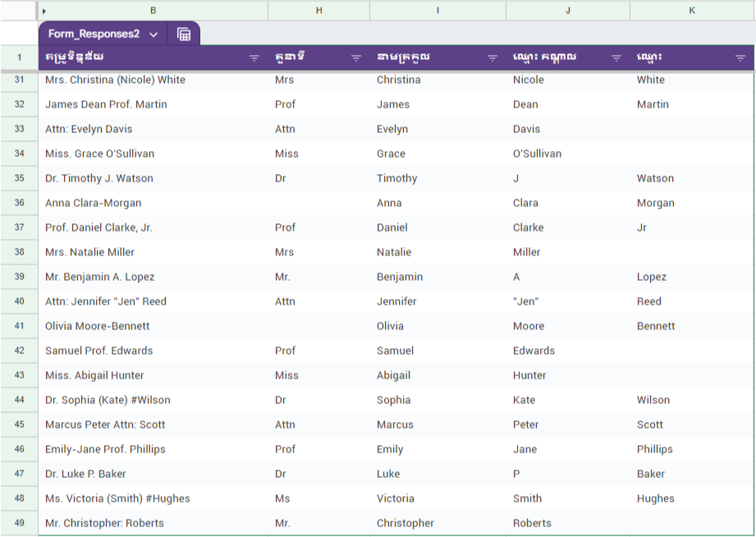The width and height of the screenshot is (756, 537).
Task: Open the Form_Responses2 table options chevron
Action: pos(153,34)
